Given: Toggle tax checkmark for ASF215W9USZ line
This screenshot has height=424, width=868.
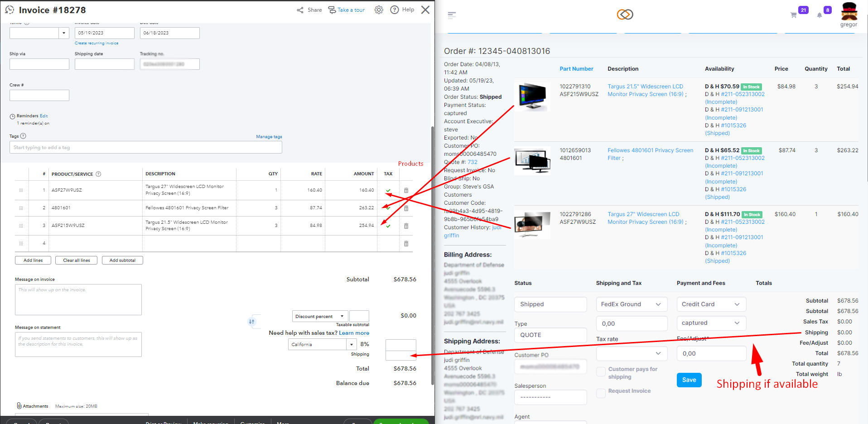Looking at the screenshot, I should [x=388, y=226].
